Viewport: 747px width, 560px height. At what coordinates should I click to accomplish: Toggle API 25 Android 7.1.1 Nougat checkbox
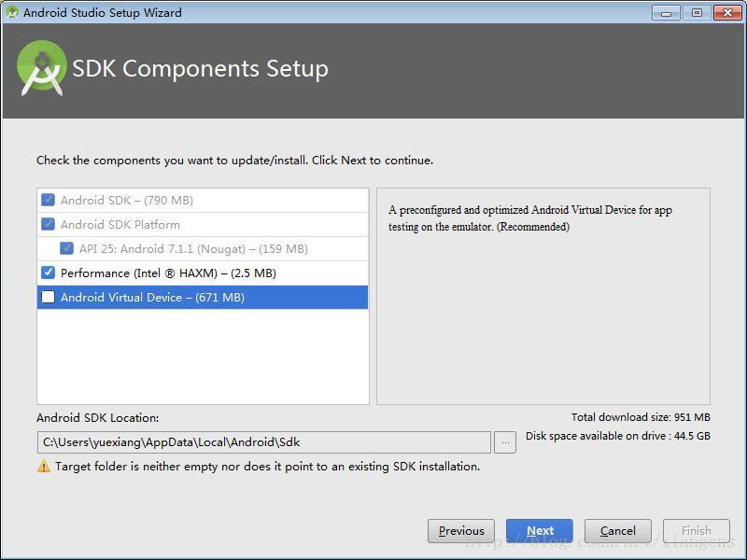point(67,248)
